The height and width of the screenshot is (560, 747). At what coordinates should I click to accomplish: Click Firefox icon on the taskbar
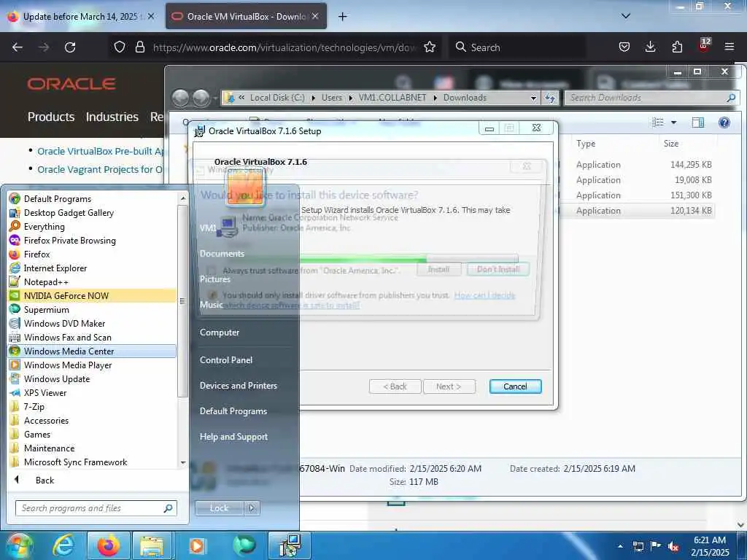(x=109, y=545)
